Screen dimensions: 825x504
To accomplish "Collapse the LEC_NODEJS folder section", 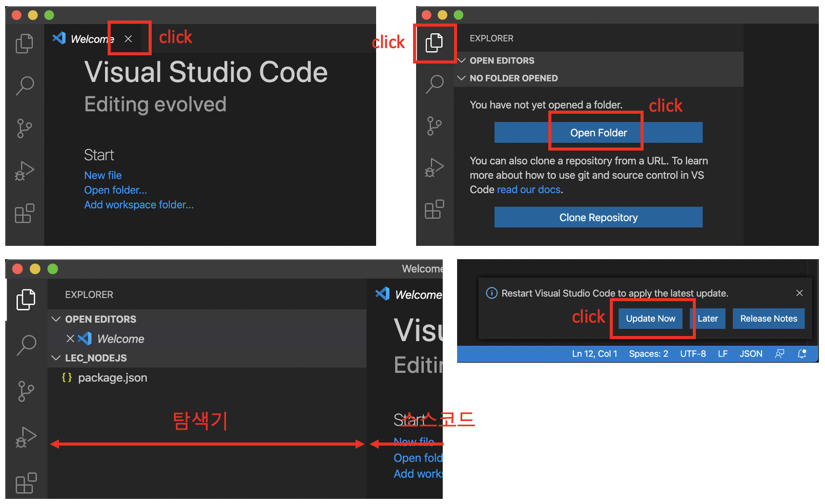I will click(x=56, y=358).
